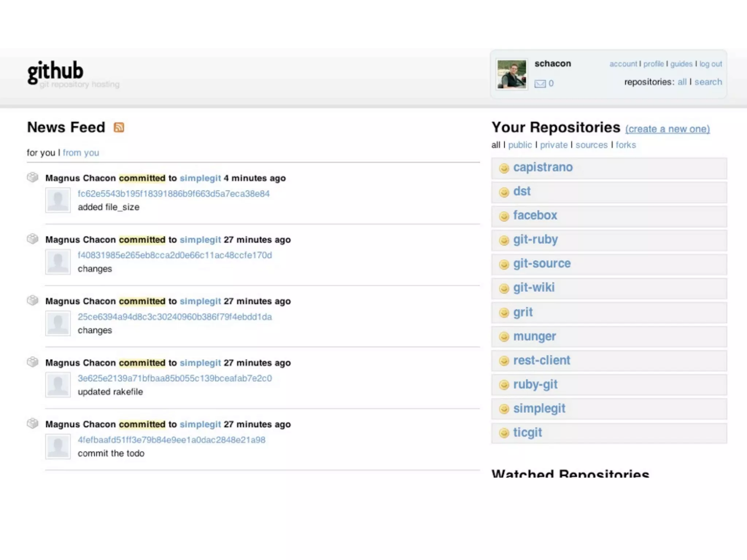Click avatar placeholder for 'commit the todo'
The image size is (747, 560).
(x=58, y=446)
